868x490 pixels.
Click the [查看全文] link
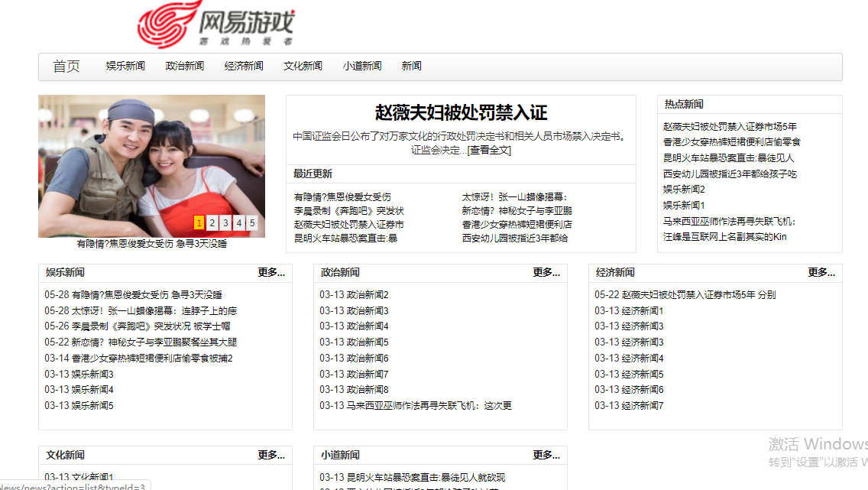tap(489, 150)
